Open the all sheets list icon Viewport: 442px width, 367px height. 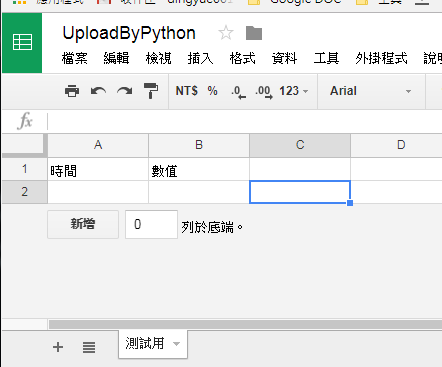click(89, 347)
